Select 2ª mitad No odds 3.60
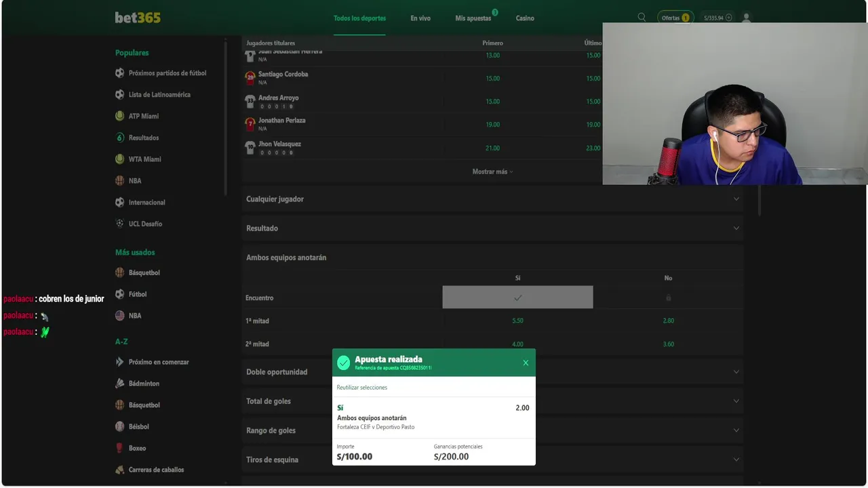 coord(668,344)
